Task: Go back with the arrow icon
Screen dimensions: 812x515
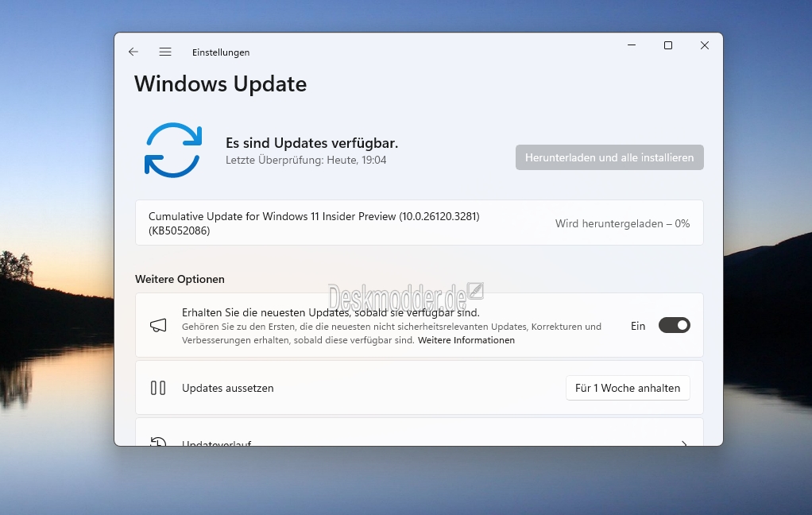Action: (133, 52)
